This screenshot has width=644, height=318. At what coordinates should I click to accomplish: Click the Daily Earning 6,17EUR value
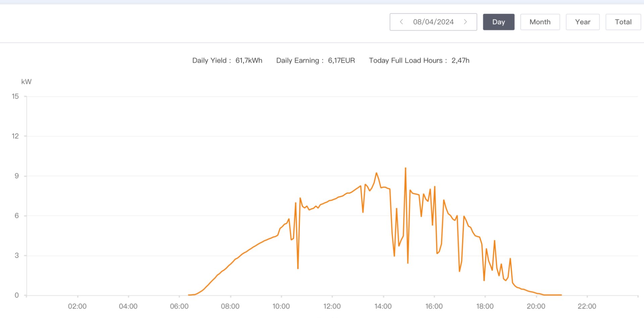click(x=341, y=60)
